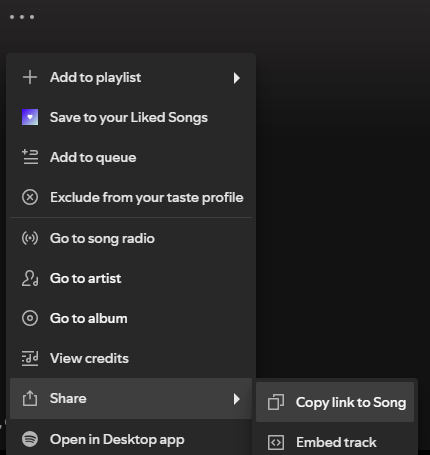Image resolution: width=430 pixels, height=455 pixels.
Task: Choose Add to playlist
Action: (x=131, y=77)
